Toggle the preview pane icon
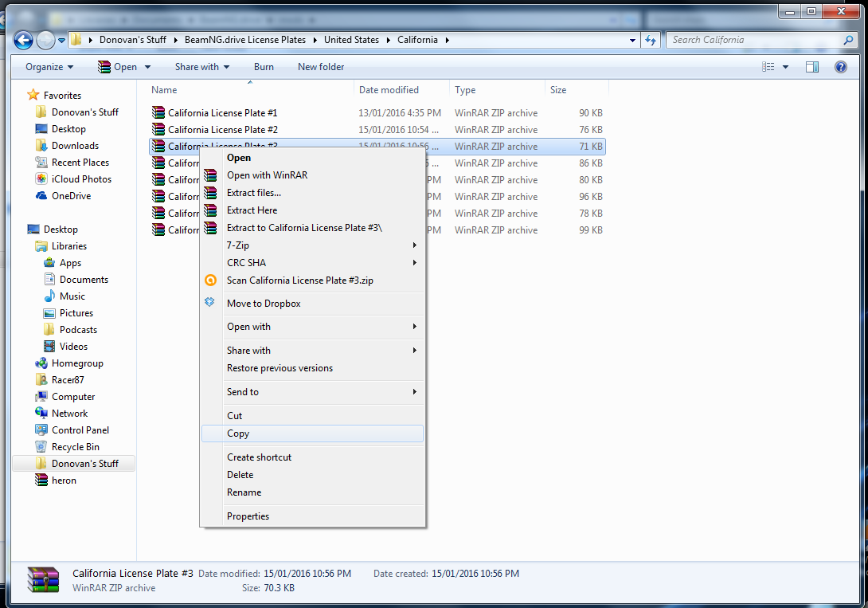 (812, 67)
